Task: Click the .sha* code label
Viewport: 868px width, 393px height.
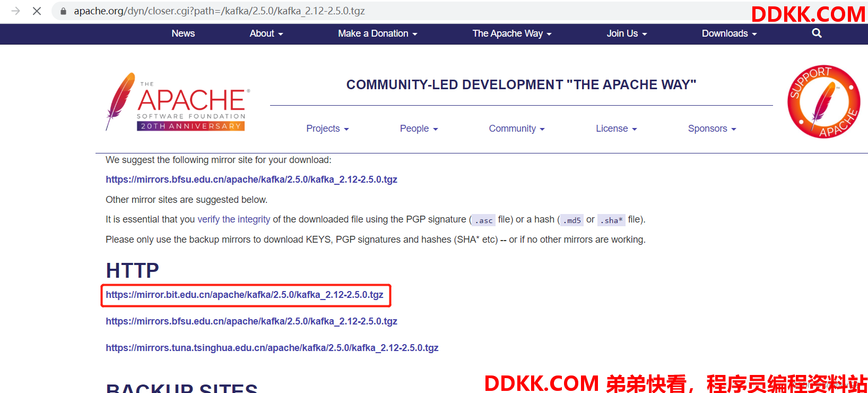Action: coord(611,220)
